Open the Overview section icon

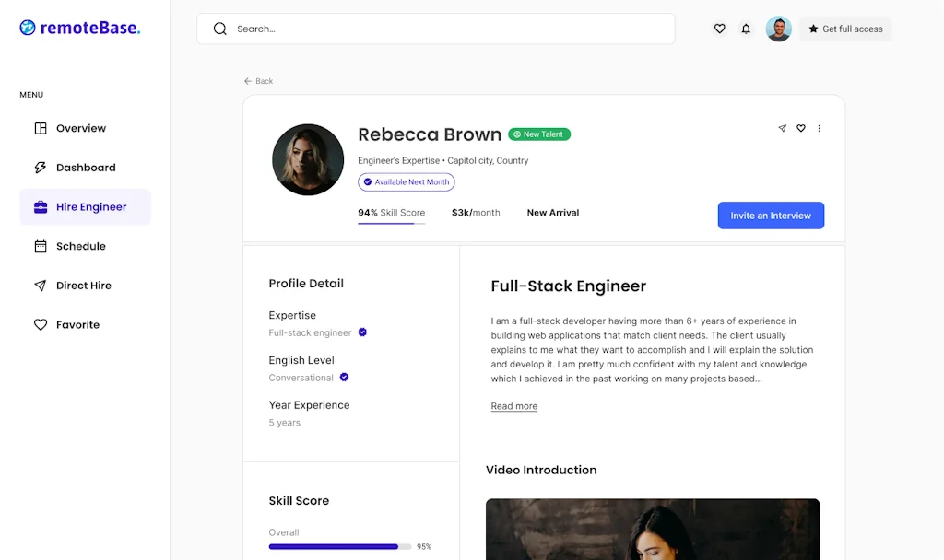pos(40,128)
